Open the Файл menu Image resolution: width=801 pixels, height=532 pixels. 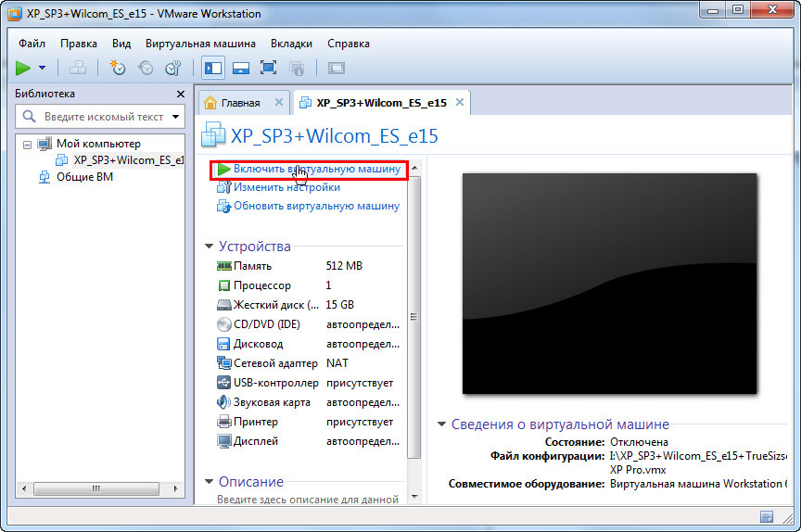tap(32, 44)
